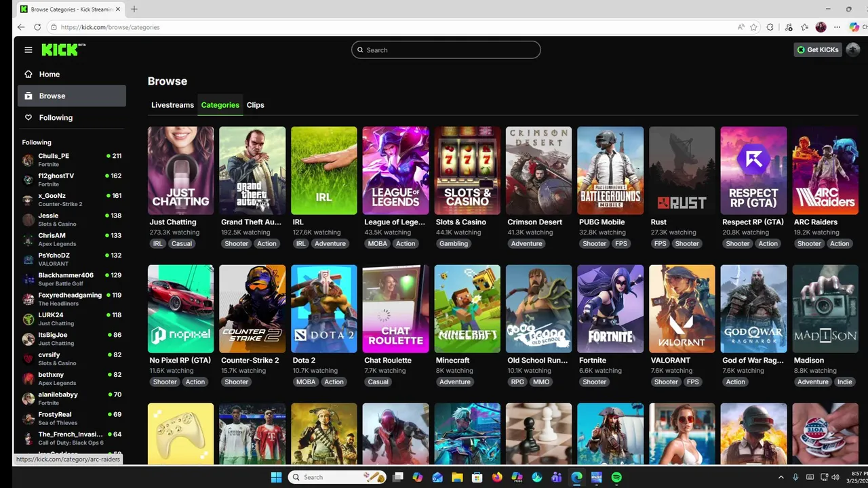The image size is (868, 488).
Task: Open a new browser tab
Action: coord(134,9)
